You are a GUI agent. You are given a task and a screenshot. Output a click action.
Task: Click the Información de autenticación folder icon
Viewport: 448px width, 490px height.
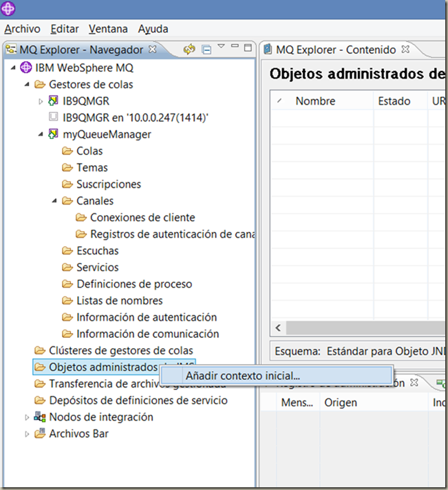tap(67, 317)
